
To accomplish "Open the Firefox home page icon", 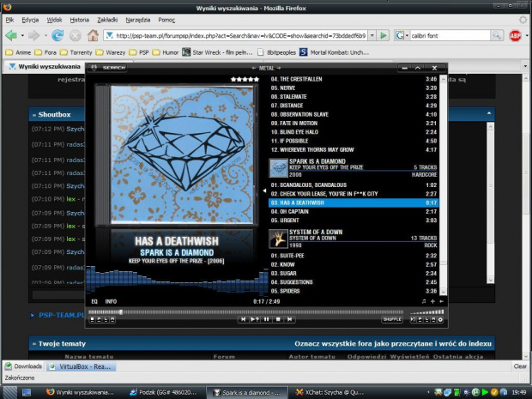I will pyautogui.click(x=93, y=35).
